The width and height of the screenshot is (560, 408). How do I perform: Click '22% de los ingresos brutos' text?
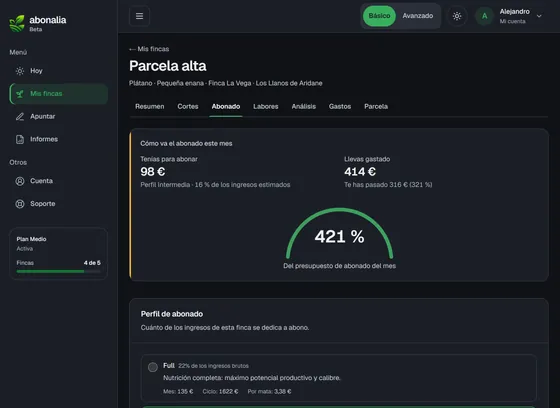pos(213,366)
